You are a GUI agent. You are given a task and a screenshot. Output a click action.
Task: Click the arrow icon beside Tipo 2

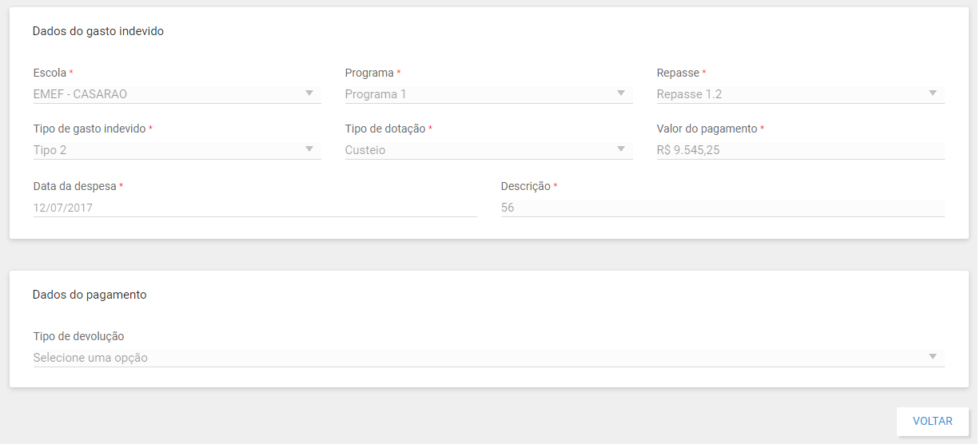click(309, 149)
